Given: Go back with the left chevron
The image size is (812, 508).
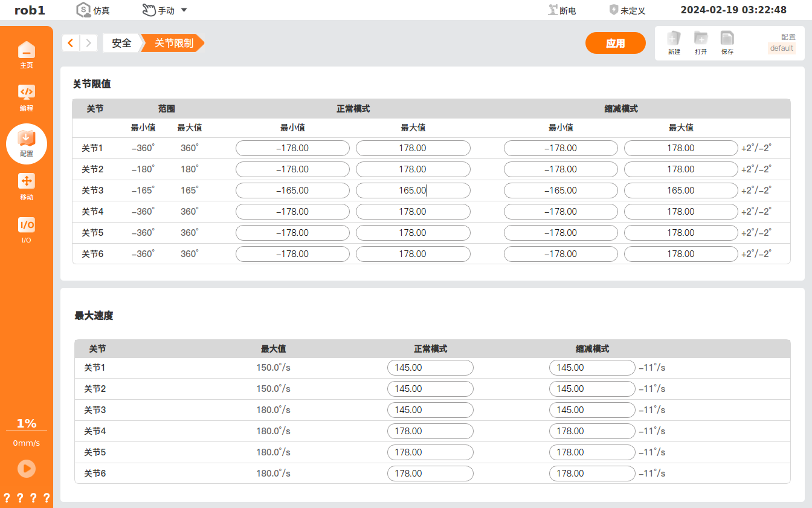Looking at the screenshot, I should [x=71, y=43].
